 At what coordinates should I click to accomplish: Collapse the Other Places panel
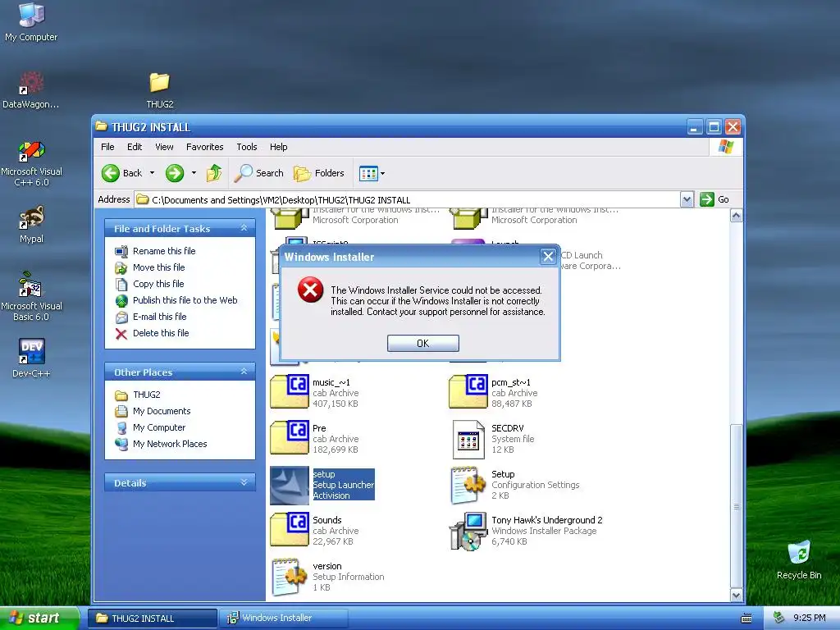[x=244, y=372]
